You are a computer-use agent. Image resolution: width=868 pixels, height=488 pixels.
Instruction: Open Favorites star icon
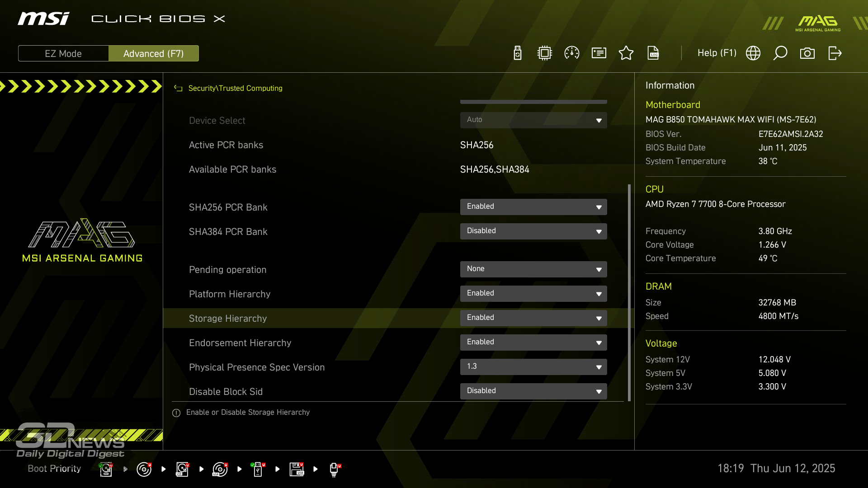pos(626,53)
